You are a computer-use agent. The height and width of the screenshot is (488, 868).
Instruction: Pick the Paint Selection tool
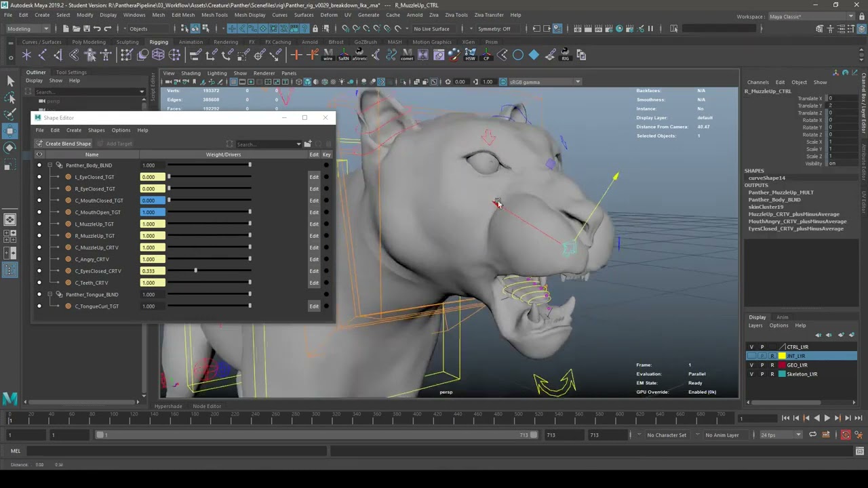[10, 114]
